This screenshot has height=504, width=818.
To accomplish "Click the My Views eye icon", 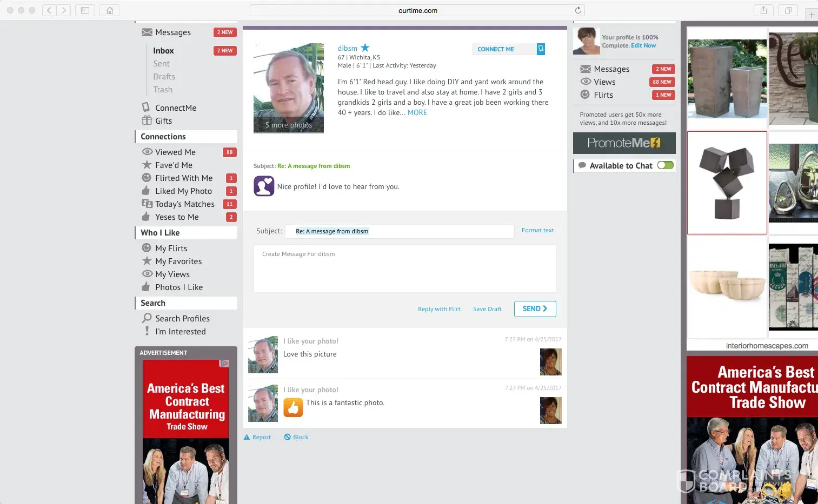I will tap(147, 274).
